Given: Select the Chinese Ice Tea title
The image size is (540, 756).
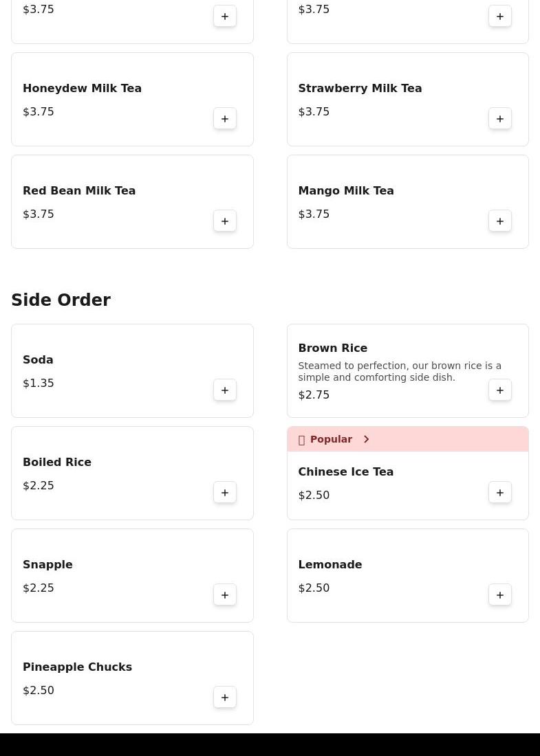Looking at the screenshot, I should tap(345, 471).
